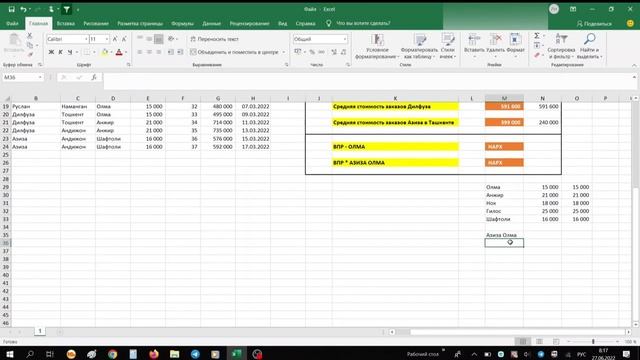Align cell text left
640x360 pixels.
point(140,52)
